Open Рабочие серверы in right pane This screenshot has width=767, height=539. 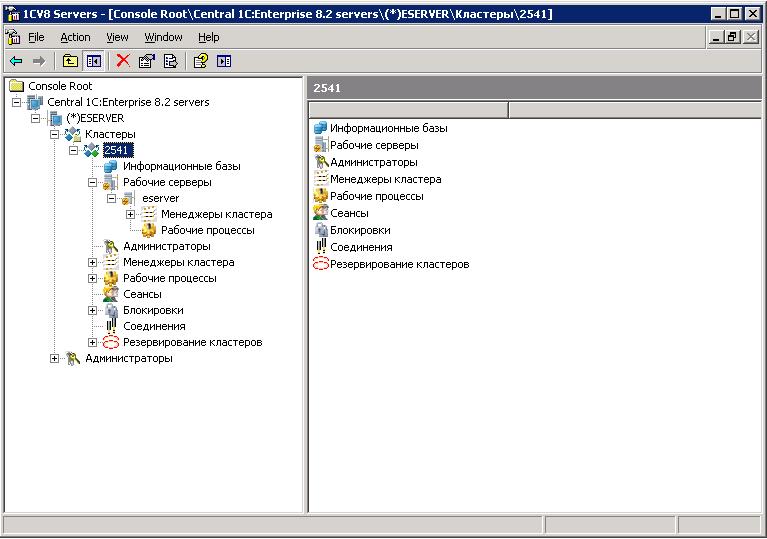[374, 145]
